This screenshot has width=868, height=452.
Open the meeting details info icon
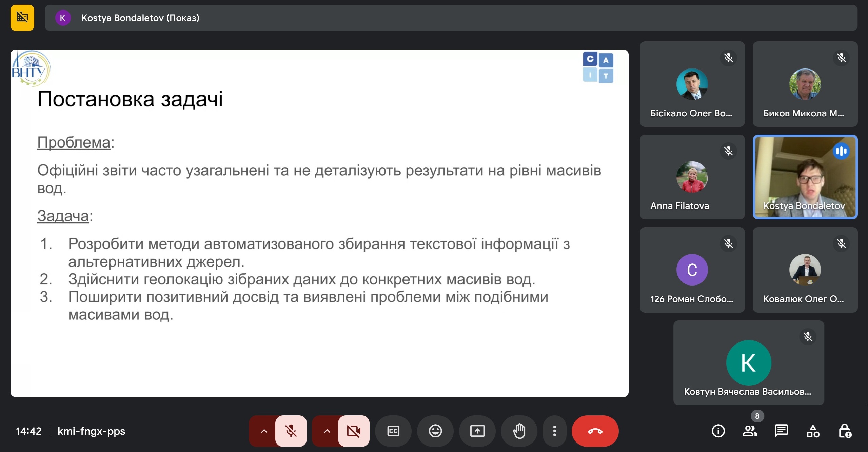(718, 431)
